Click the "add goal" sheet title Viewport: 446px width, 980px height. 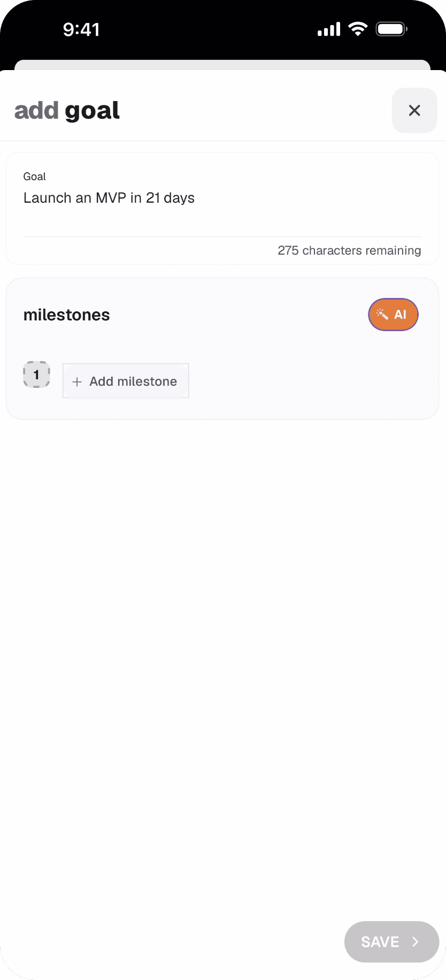[x=67, y=111]
